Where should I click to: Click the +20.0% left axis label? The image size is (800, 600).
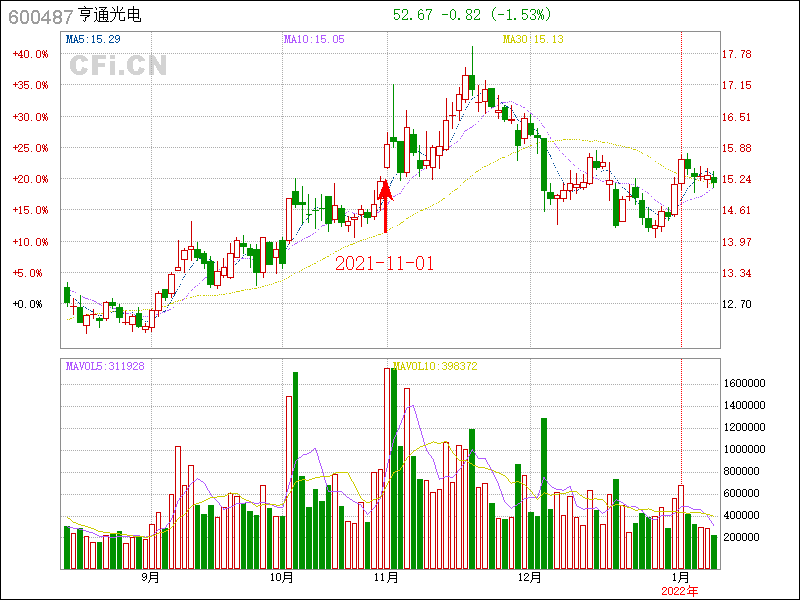pyautogui.click(x=31, y=179)
